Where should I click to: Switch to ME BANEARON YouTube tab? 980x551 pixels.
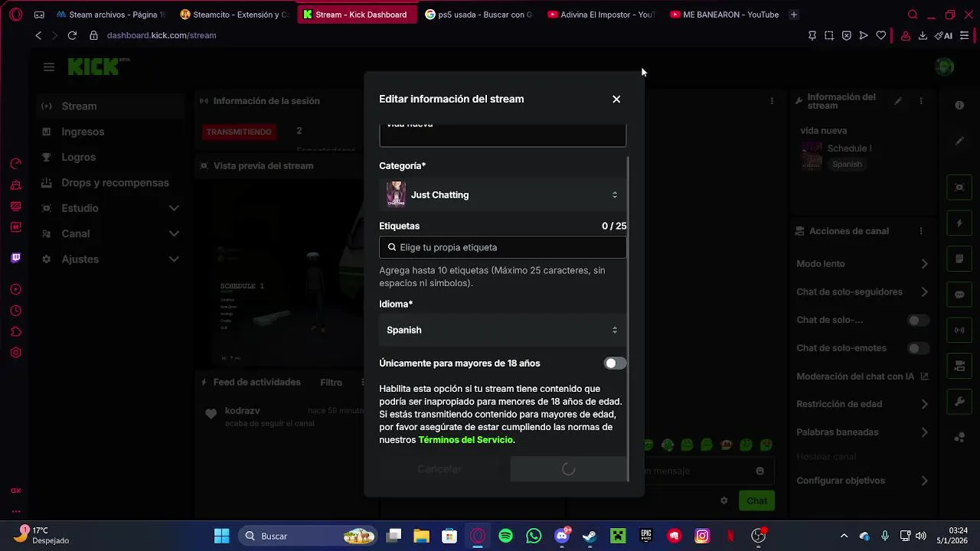725,15
